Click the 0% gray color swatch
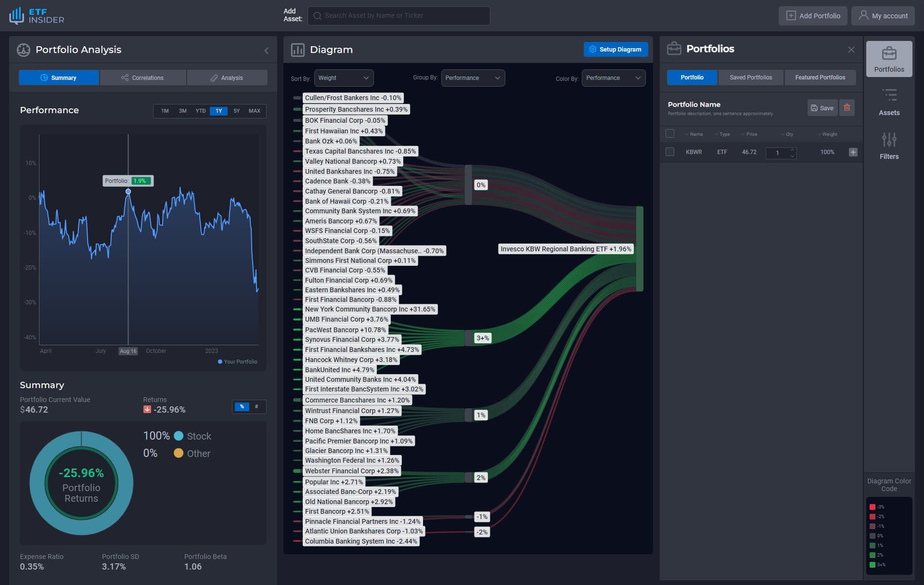The width and height of the screenshot is (924, 585). [872, 536]
